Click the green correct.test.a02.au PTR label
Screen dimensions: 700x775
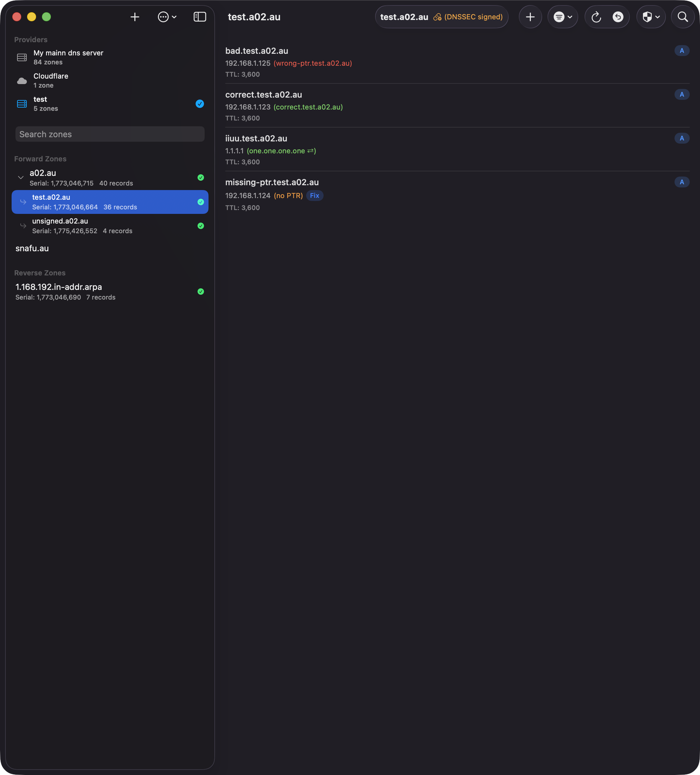308,107
